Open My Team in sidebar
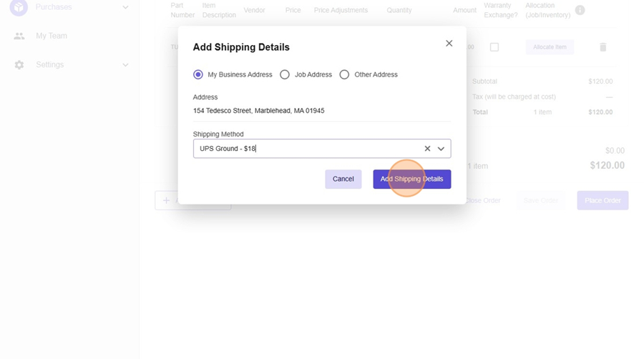The image size is (644, 359). coord(52,36)
